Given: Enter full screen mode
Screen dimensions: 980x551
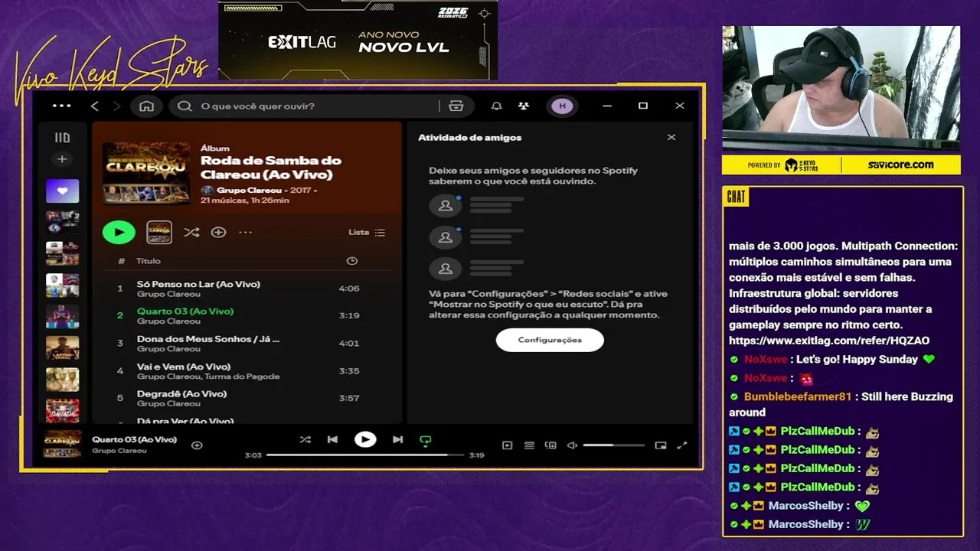Looking at the screenshot, I should (682, 445).
